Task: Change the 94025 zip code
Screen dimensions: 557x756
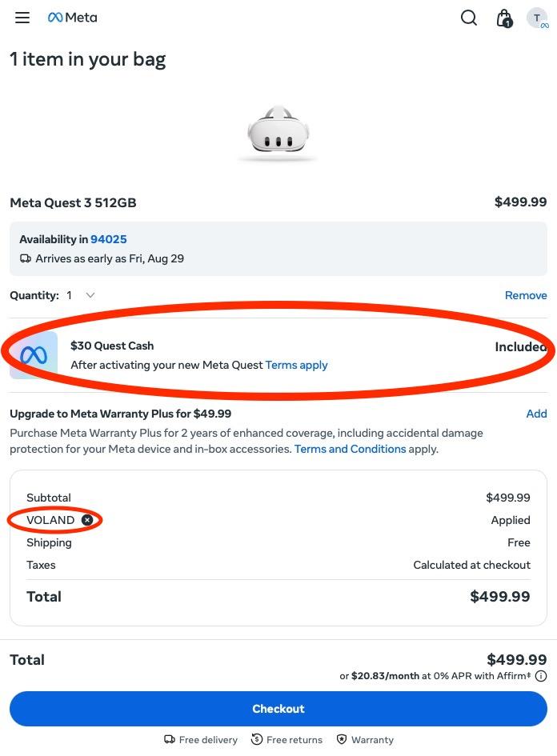Action: point(109,239)
